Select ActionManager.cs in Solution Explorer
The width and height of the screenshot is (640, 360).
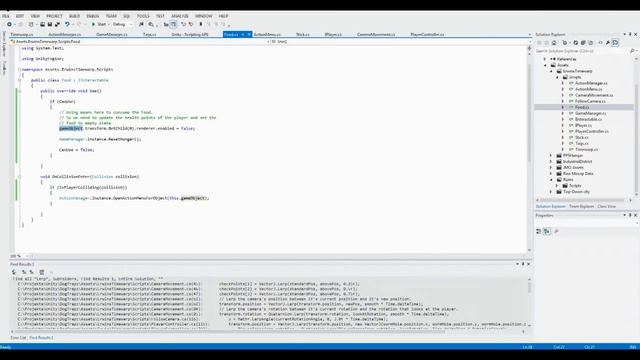591,83
